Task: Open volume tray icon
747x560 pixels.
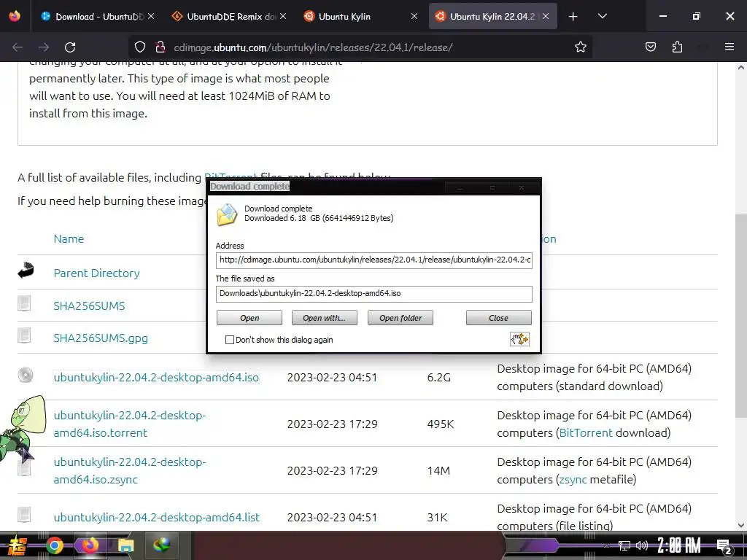Action: (x=642, y=545)
